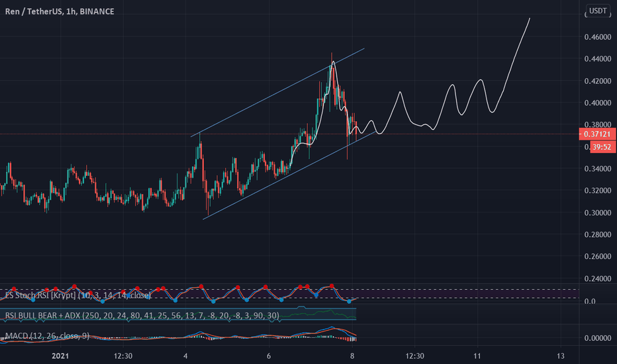This screenshot has width=617, height=364.
Task: Click the 0.34000 price axis label
Action: coord(598,169)
